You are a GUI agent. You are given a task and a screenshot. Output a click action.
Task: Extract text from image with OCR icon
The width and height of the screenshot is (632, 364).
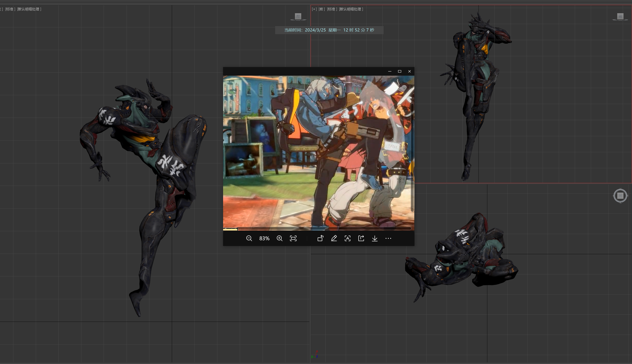point(347,238)
